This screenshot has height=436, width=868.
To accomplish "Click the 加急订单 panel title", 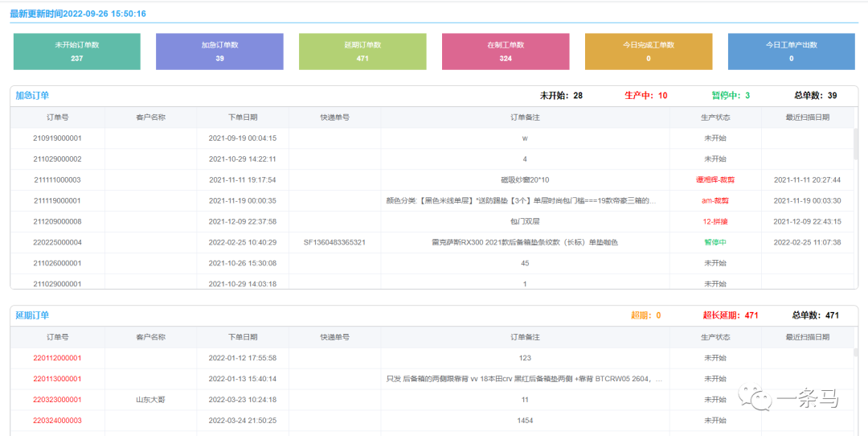I will click(32, 95).
